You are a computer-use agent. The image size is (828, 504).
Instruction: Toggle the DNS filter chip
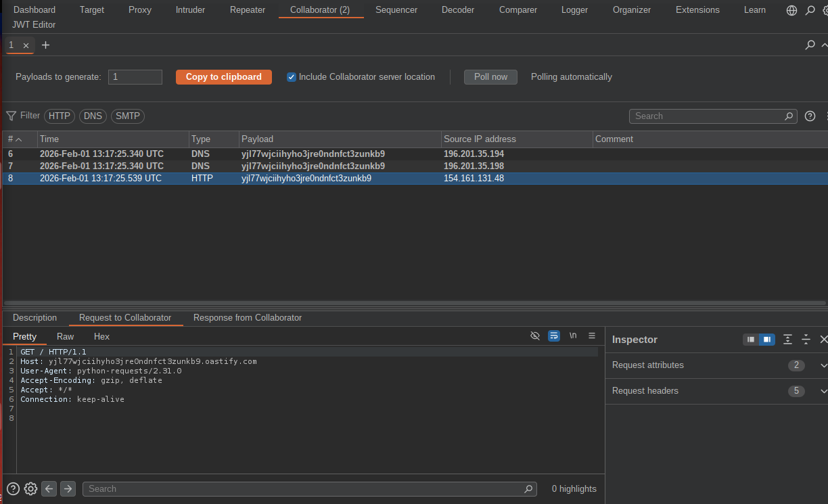click(93, 116)
